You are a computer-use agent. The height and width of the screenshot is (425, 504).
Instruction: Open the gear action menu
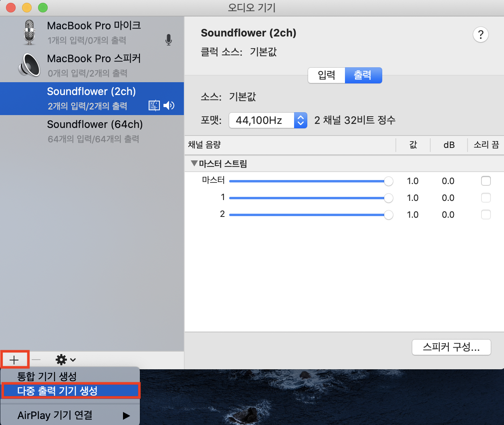(66, 360)
